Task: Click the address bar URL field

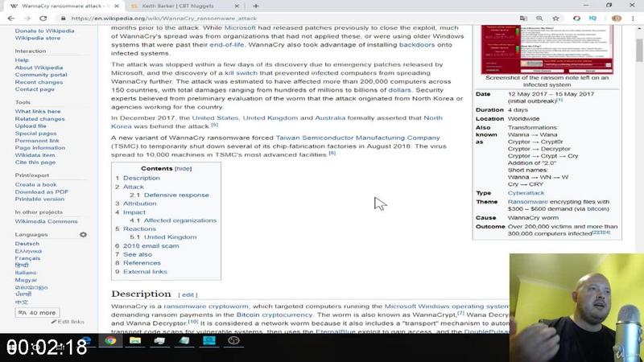Action: (287, 19)
